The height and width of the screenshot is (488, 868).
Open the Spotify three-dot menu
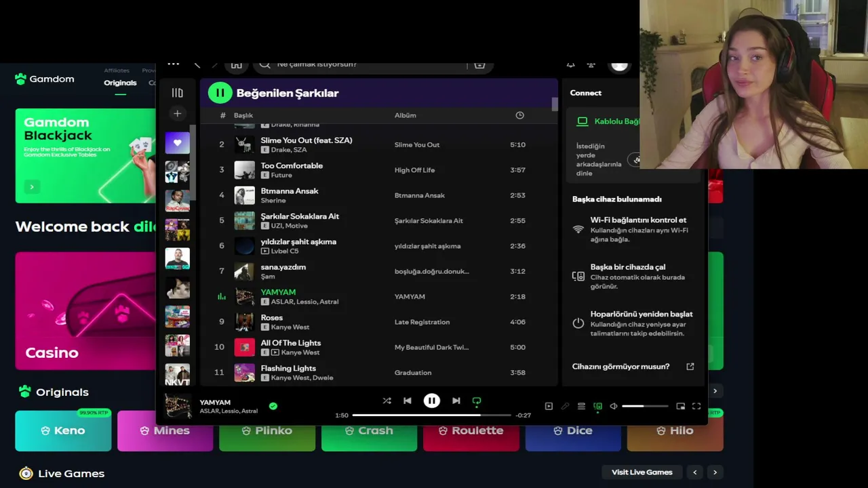click(174, 64)
